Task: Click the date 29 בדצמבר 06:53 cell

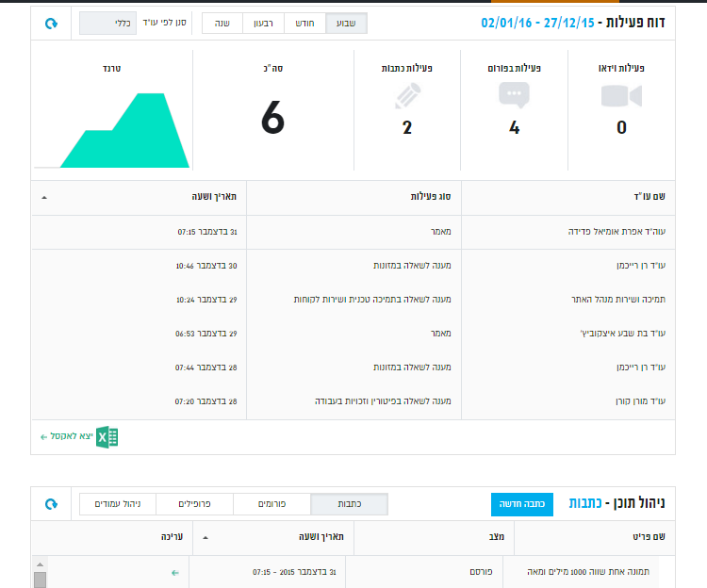Action: (x=206, y=334)
